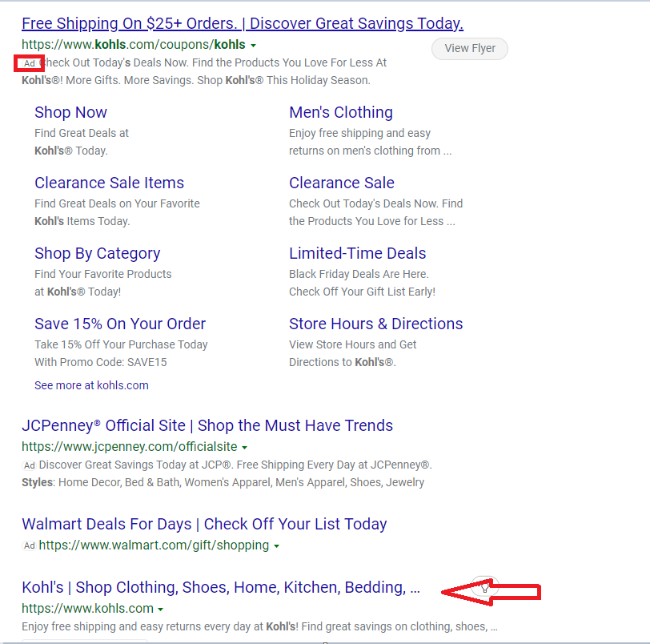Click 'Take 15% Off Your Purchase Today' text
650x644 pixels.
click(x=121, y=344)
